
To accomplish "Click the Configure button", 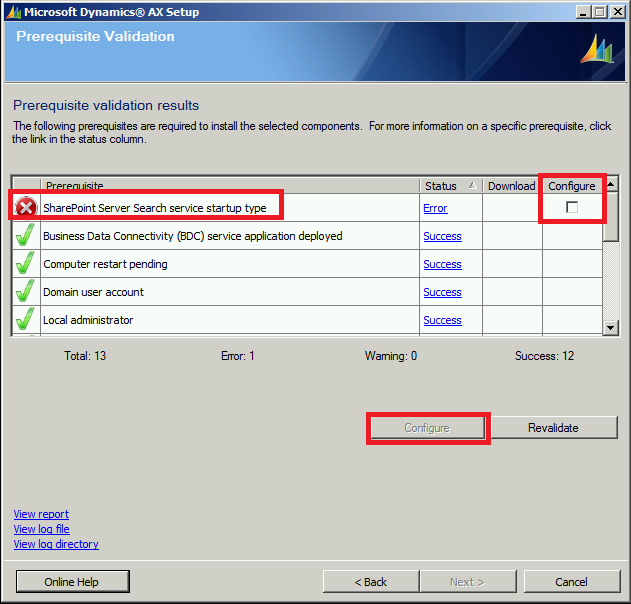I will (x=427, y=428).
